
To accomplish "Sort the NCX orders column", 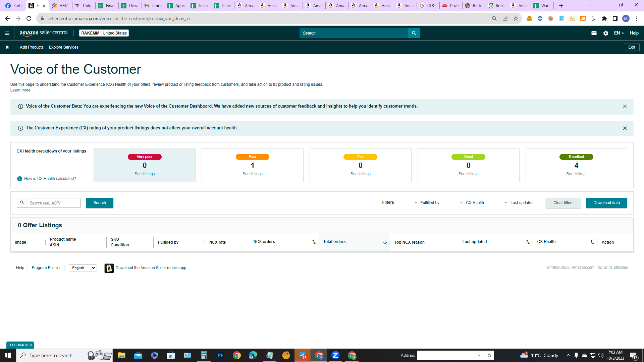I will tap(314, 242).
